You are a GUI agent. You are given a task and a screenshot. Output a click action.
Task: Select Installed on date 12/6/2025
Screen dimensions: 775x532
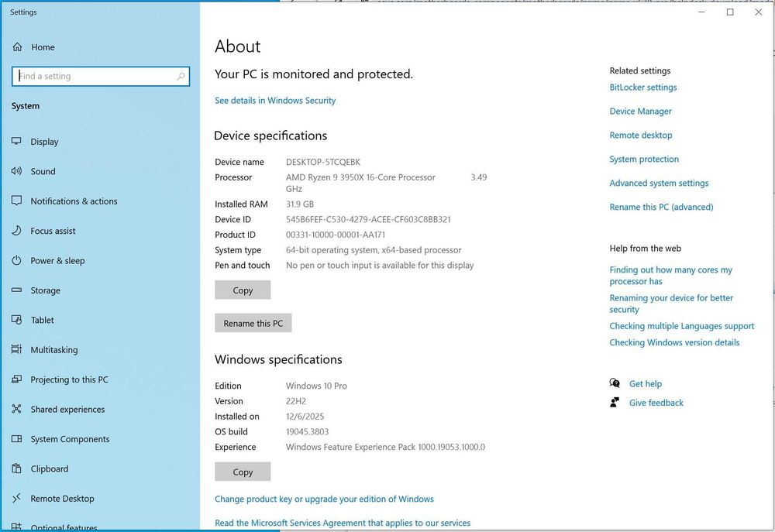pyautogui.click(x=305, y=417)
